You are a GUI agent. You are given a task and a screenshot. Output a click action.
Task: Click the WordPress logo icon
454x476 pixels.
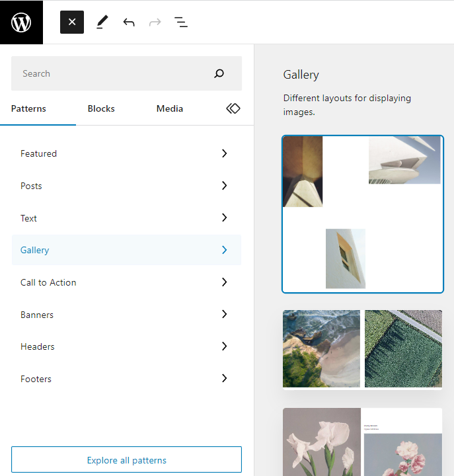[21, 22]
